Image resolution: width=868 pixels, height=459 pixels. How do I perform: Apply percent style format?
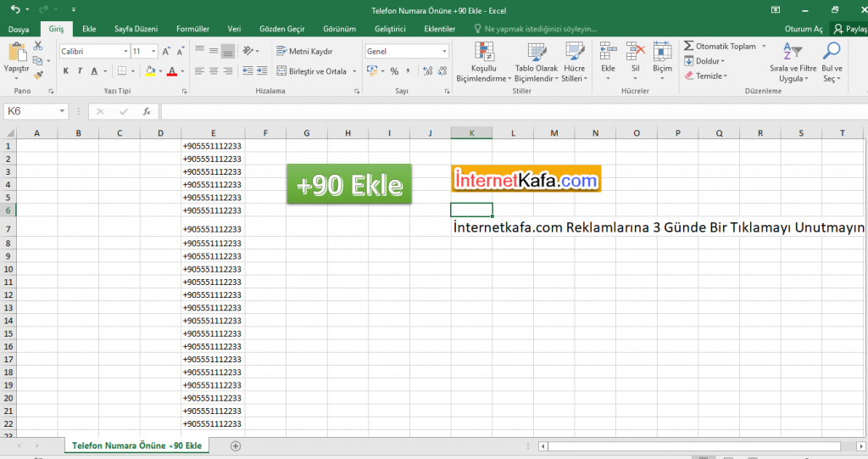point(394,71)
